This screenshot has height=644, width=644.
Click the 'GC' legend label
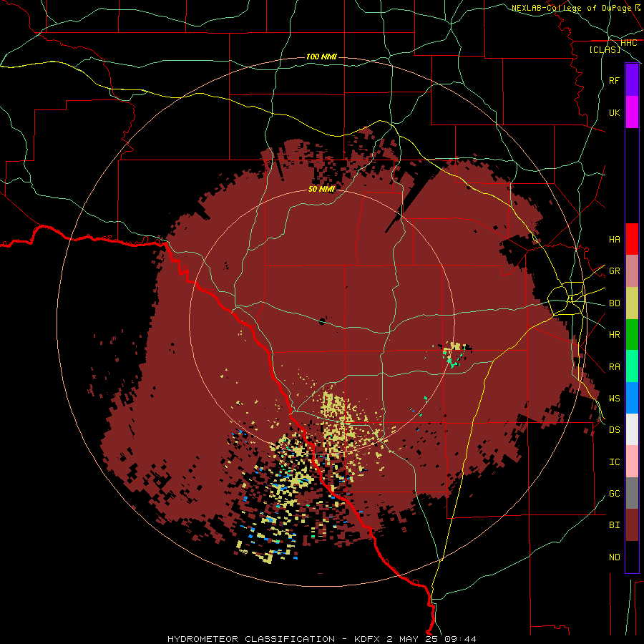(614, 494)
